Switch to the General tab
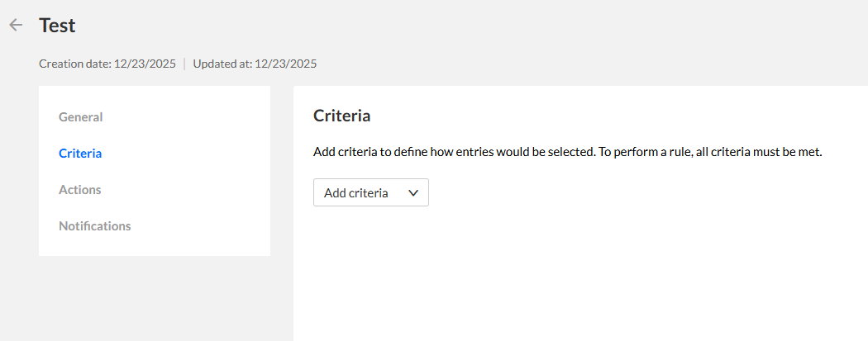 click(81, 117)
